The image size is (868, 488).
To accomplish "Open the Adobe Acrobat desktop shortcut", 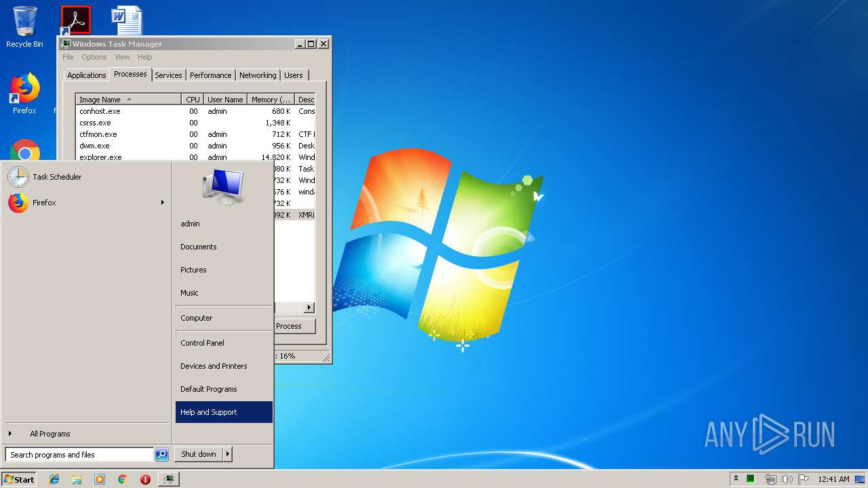I will (x=75, y=20).
